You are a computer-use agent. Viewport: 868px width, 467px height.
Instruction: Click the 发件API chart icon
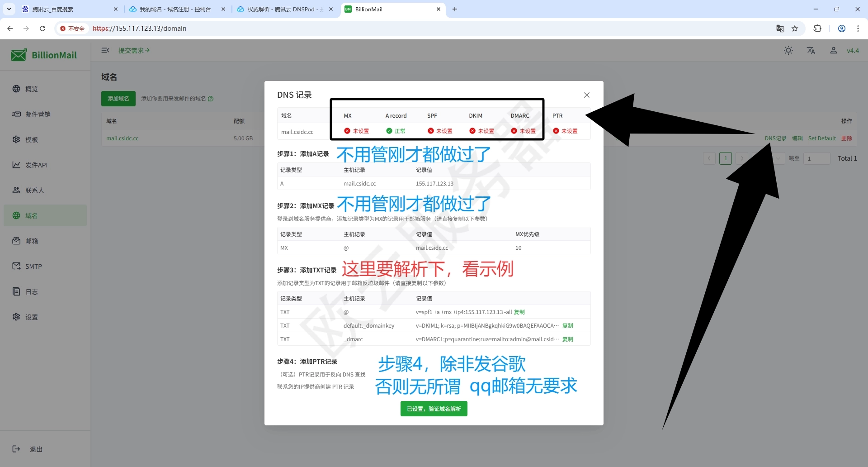(x=16, y=165)
